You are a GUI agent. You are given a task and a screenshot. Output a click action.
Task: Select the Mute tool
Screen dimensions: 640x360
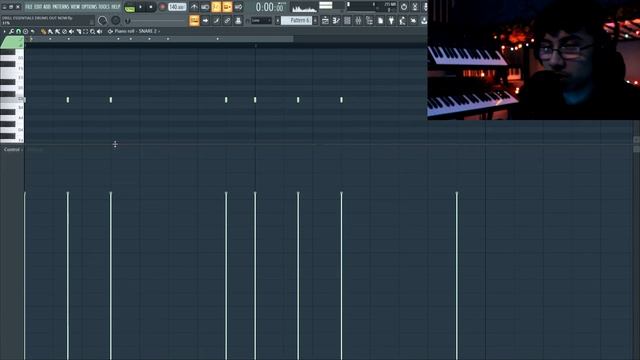click(71, 31)
